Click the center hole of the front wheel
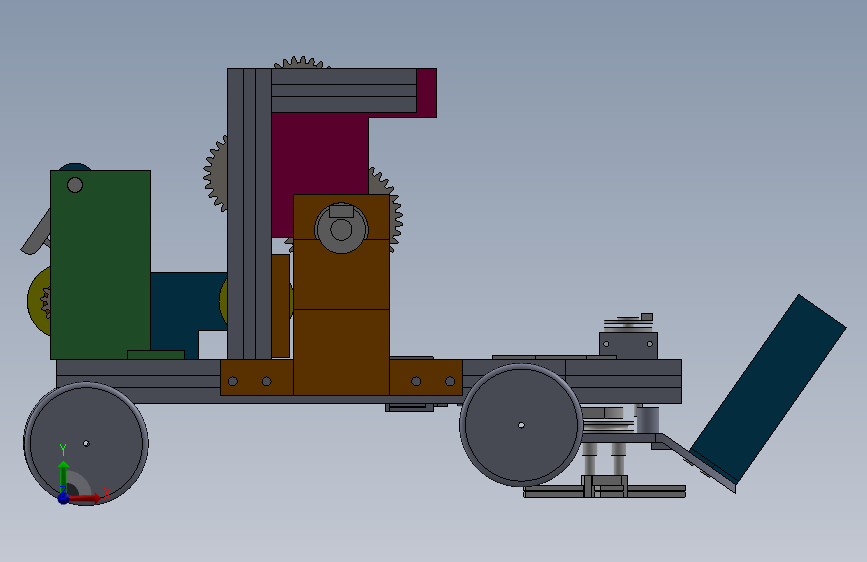 521,425
